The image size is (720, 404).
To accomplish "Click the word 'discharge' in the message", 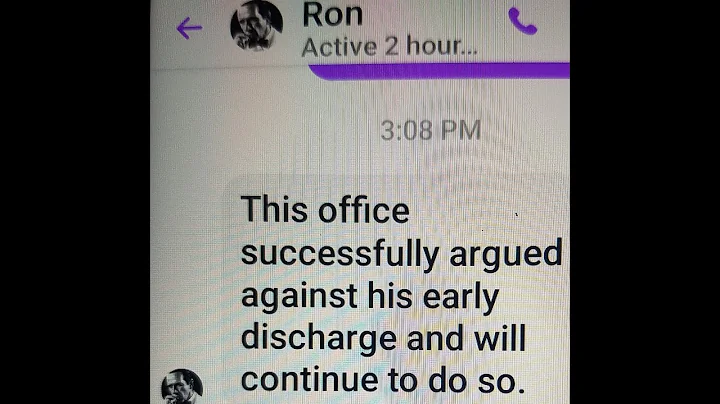I will tap(319, 338).
